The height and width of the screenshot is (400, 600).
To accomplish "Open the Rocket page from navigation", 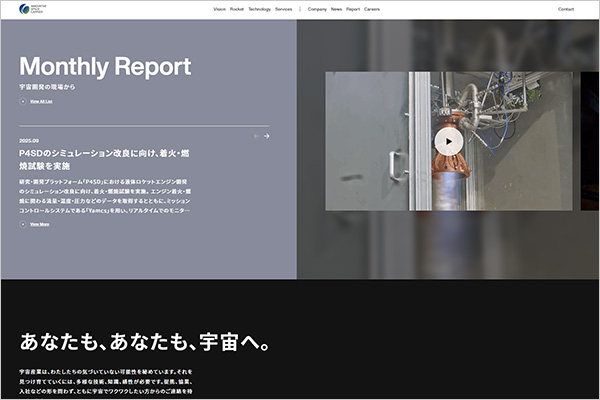I will 237,9.
